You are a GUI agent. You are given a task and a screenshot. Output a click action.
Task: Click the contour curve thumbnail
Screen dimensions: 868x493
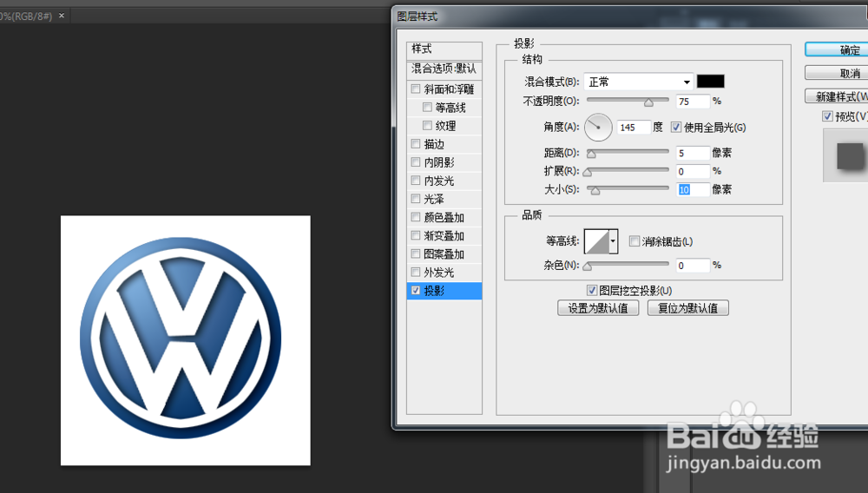pyautogui.click(x=597, y=241)
